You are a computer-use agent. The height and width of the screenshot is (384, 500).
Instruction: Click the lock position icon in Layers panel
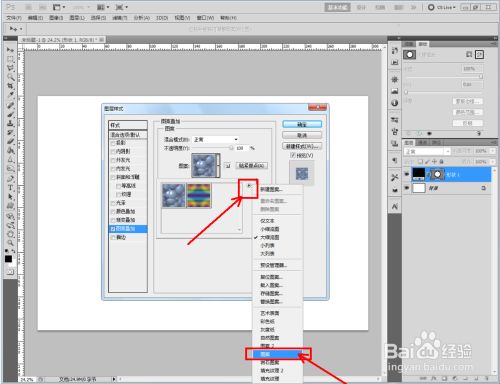tap(434, 162)
